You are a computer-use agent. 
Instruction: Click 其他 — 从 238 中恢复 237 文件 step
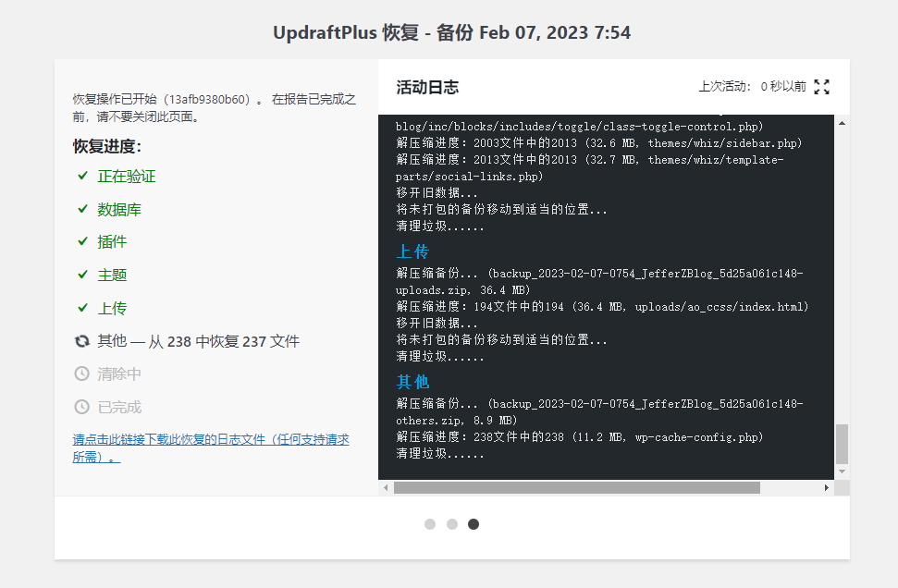point(198,341)
